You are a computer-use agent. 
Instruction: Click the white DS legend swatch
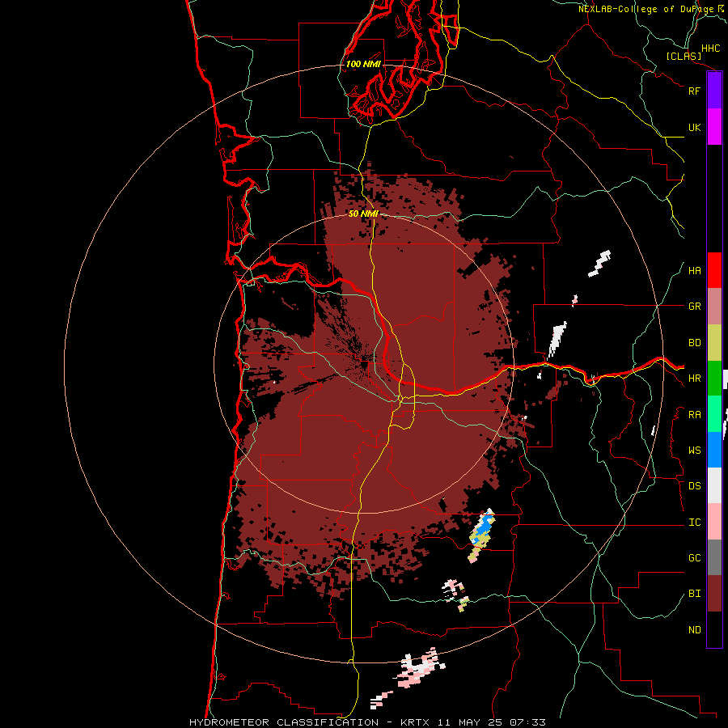click(714, 485)
